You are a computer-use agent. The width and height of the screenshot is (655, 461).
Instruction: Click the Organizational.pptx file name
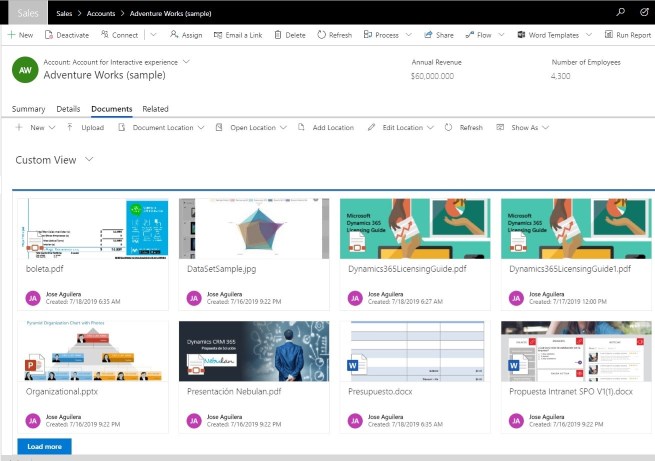tap(62, 392)
